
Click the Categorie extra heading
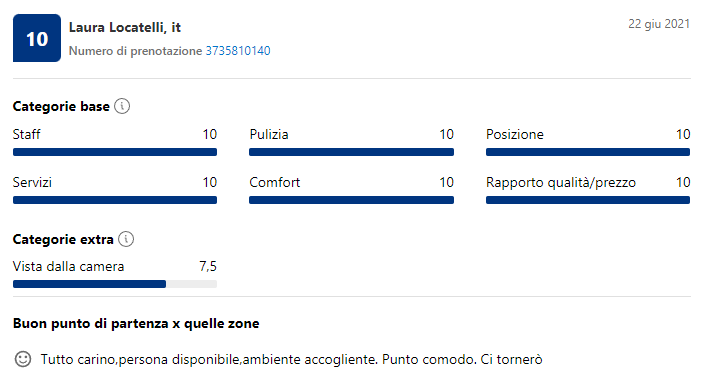coord(63,239)
